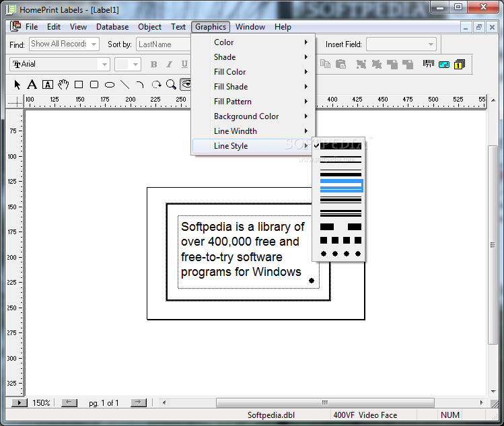Image resolution: width=504 pixels, height=426 pixels.
Task: Toggle Bold text formatting
Action: click(x=153, y=65)
